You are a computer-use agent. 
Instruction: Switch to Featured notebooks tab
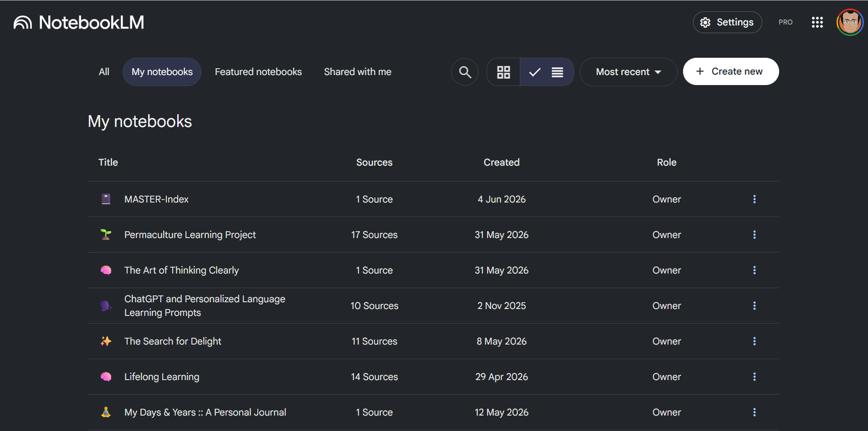pyautogui.click(x=258, y=71)
